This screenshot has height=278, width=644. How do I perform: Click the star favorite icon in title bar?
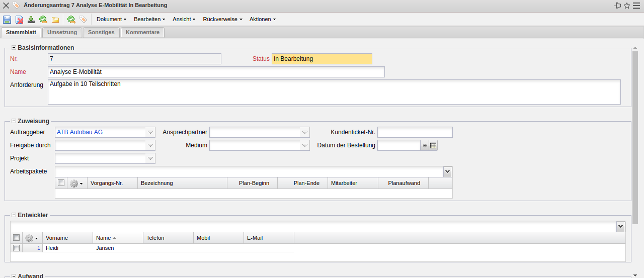(627, 6)
